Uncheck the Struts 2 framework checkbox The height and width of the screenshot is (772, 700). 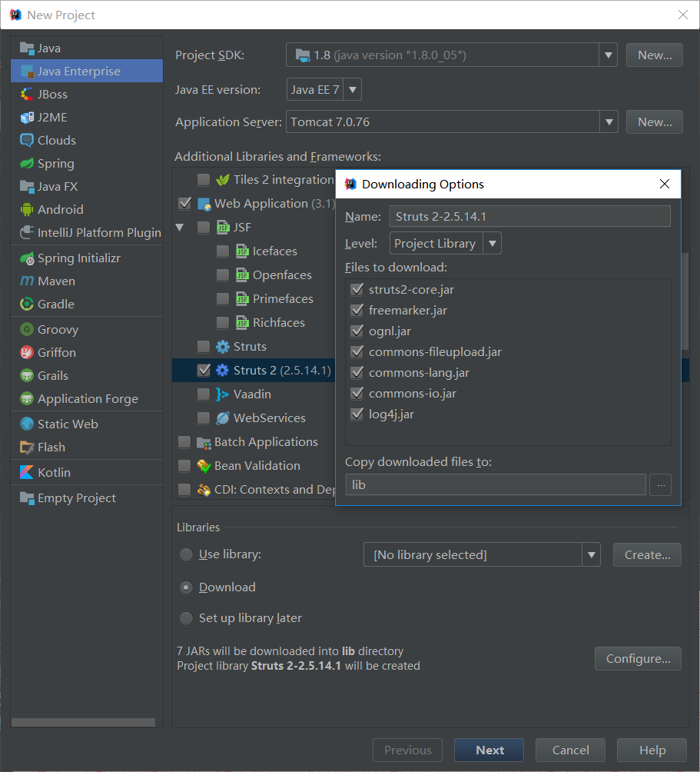[204, 371]
